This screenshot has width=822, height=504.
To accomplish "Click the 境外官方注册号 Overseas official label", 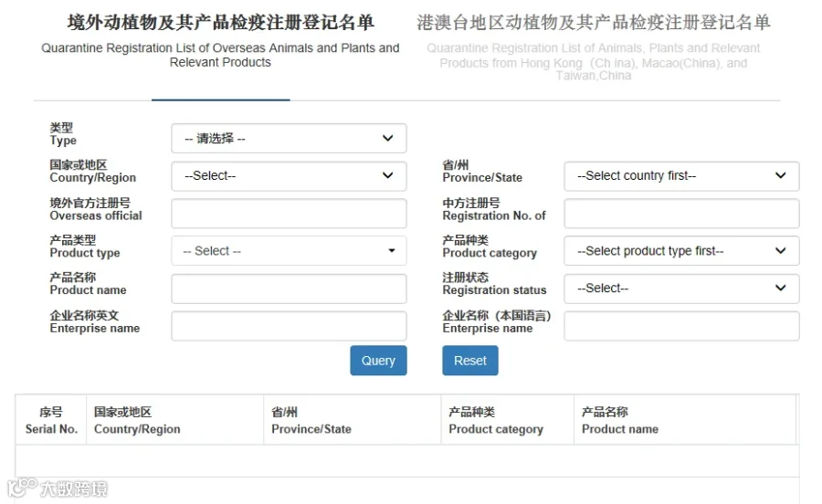I will 96,210.
